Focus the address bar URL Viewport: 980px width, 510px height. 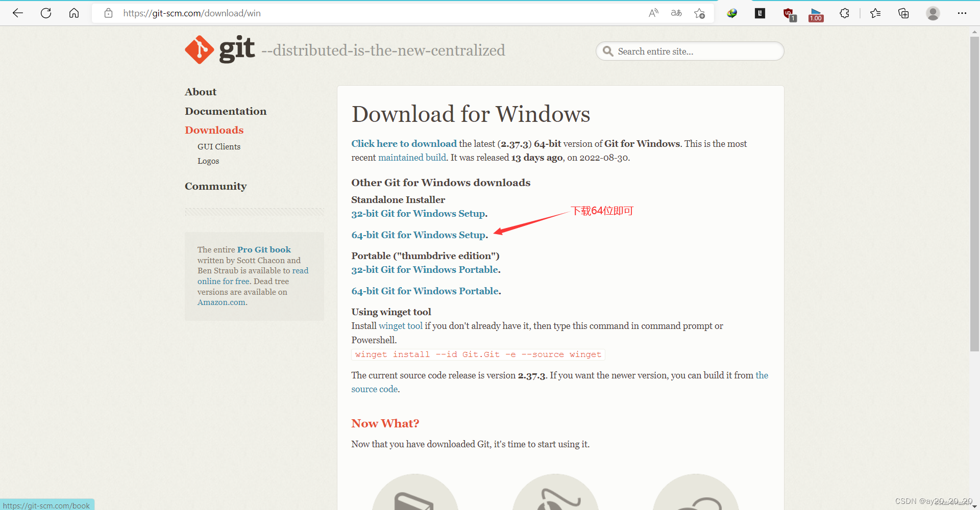[192, 13]
